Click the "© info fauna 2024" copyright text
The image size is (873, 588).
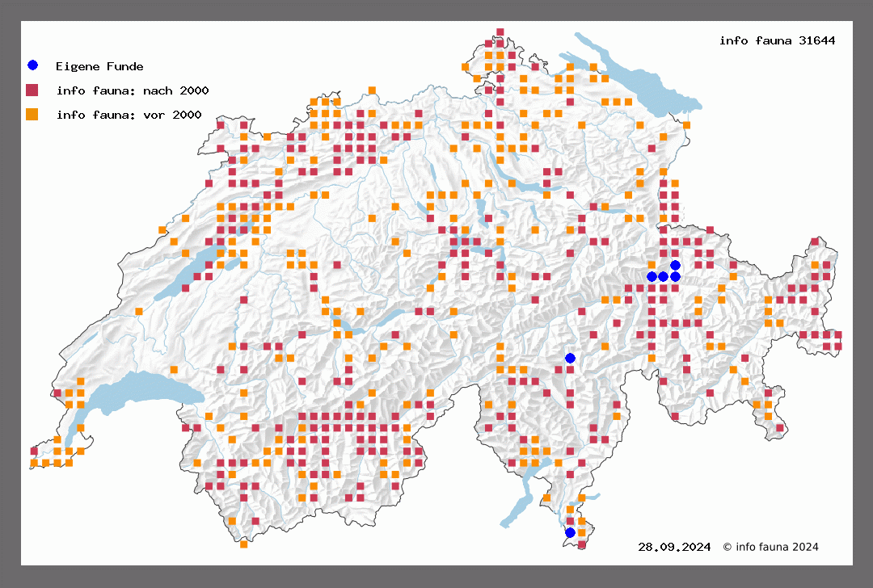(770, 547)
